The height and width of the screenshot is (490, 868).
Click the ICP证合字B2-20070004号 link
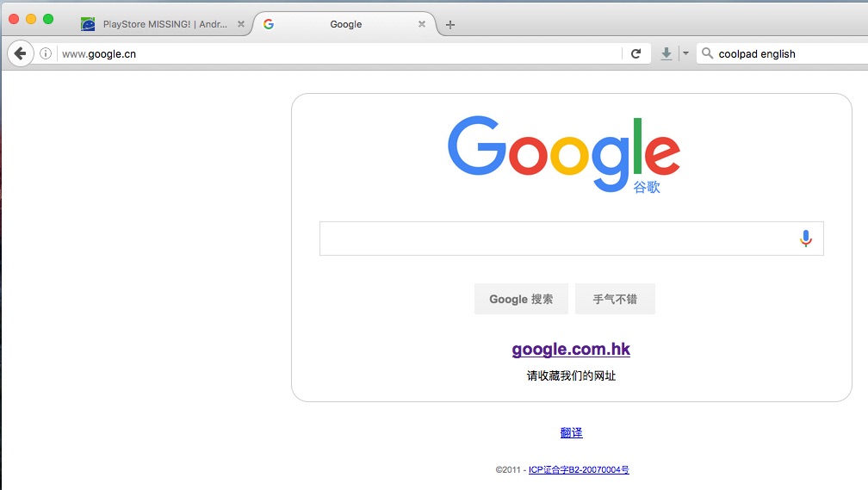[578, 470]
